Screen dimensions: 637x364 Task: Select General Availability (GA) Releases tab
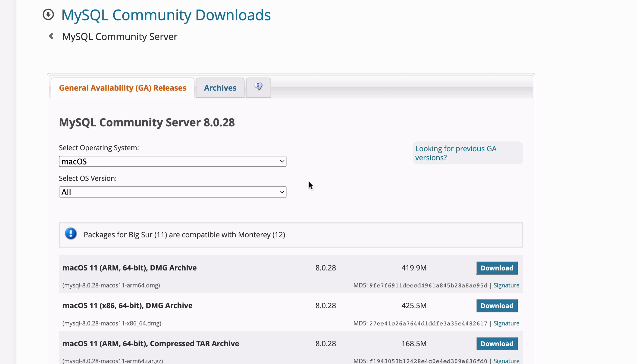tap(123, 88)
